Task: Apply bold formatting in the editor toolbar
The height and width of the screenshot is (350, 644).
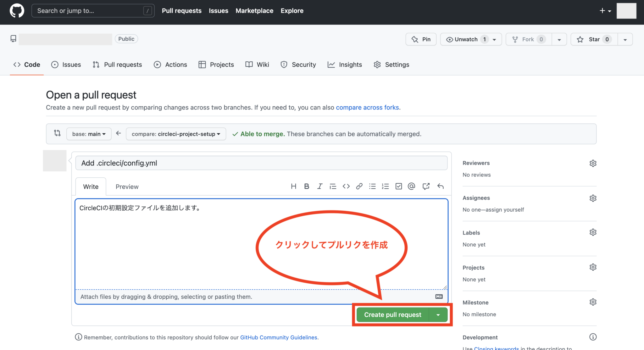Action: 307,186
